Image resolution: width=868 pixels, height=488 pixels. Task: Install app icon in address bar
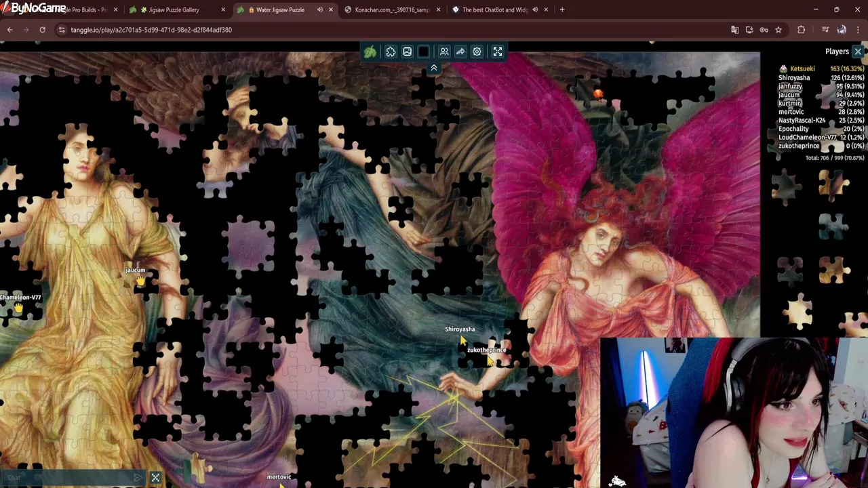[x=749, y=30]
